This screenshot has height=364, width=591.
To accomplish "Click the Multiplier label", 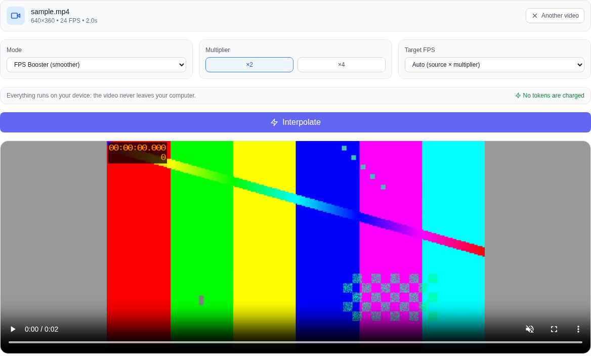I will coord(218,50).
